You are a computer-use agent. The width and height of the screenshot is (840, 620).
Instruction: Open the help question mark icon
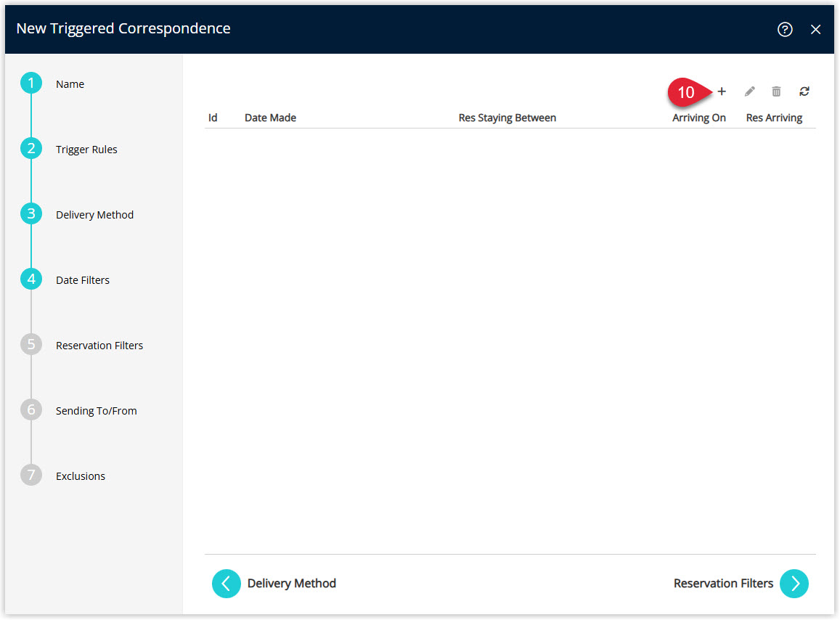pos(785,30)
